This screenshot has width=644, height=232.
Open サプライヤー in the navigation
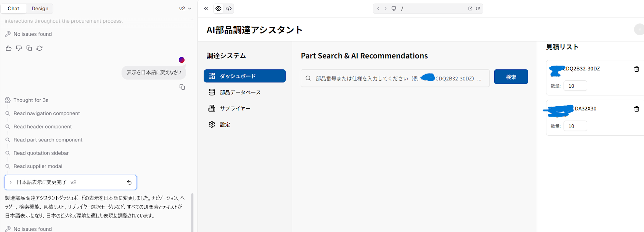245,108
